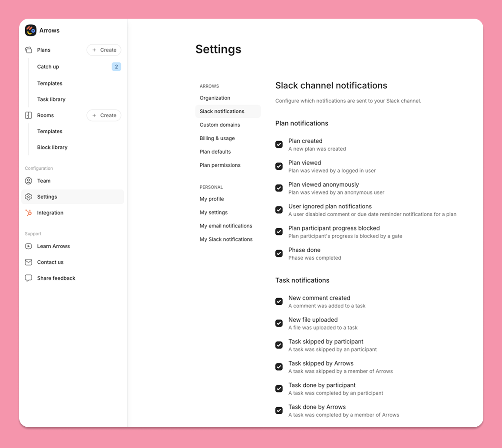Open Billing & usage settings
The width and height of the screenshot is (502, 448).
tap(218, 138)
